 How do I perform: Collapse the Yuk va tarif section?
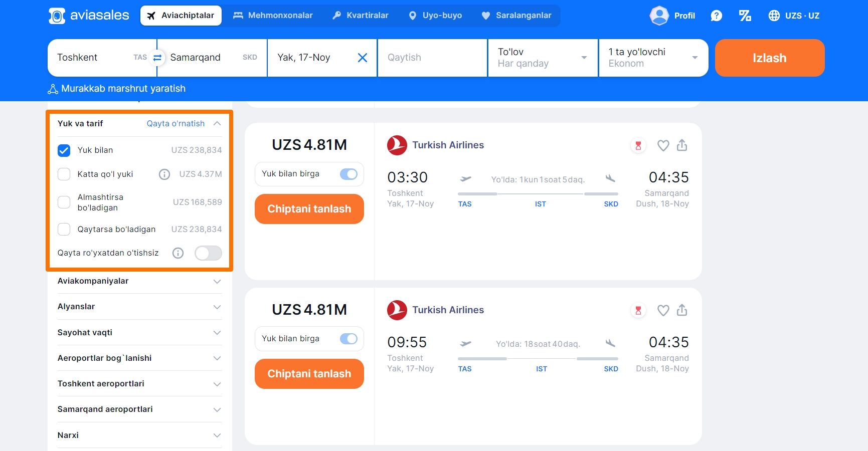[217, 124]
